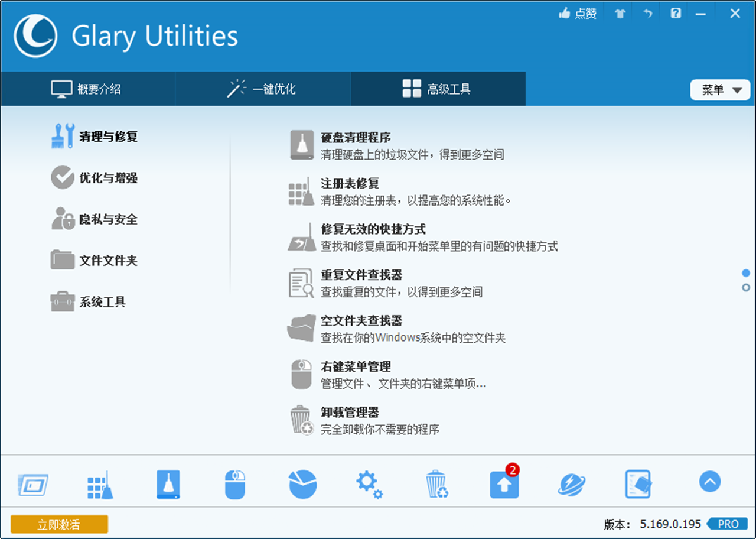The width and height of the screenshot is (756, 539).
Task: Select the second page dot on the right
Action: point(745,287)
